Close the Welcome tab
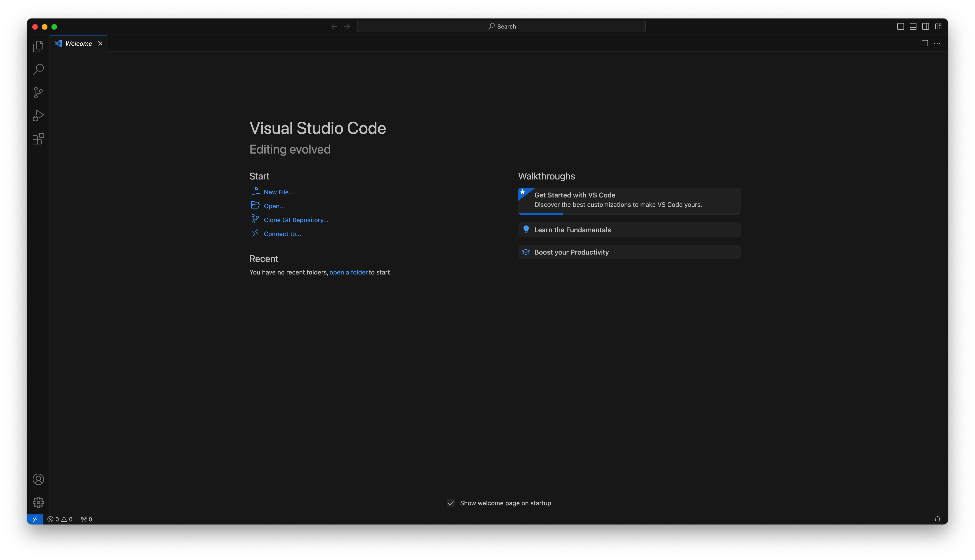The height and width of the screenshot is (560, 975). coord(100,43)
